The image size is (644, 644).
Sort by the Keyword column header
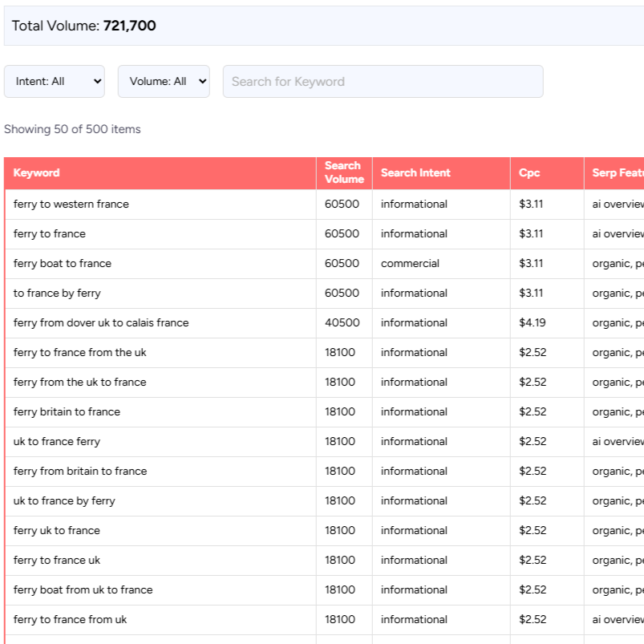click(37, 173)
